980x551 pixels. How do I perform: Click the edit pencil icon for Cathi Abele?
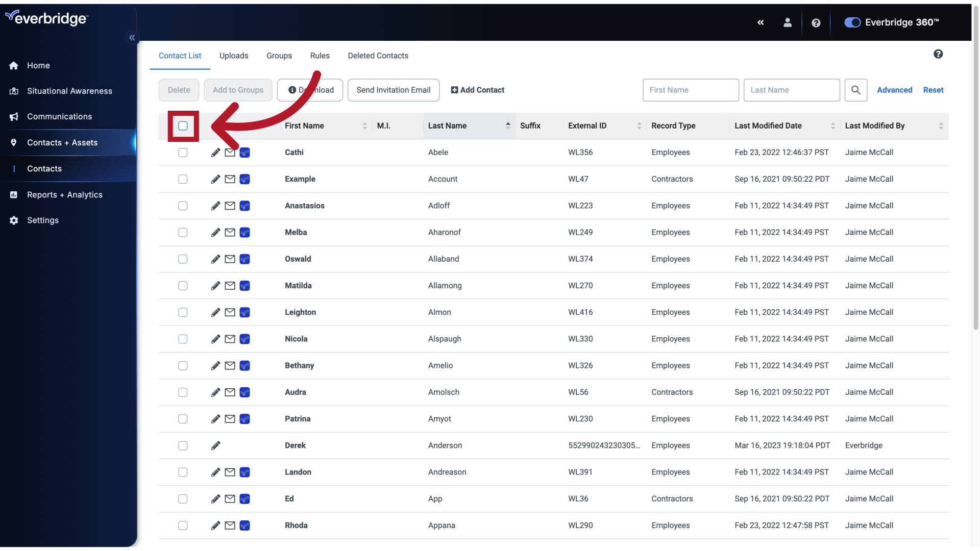click(x=215, y=153)
